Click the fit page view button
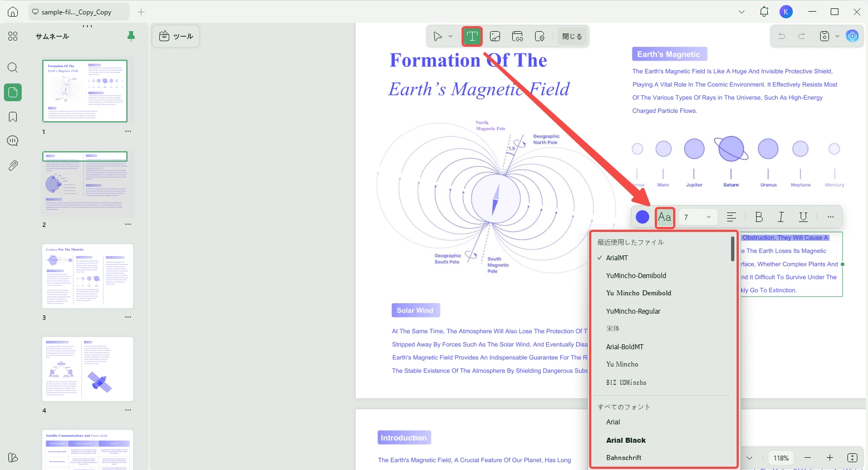Screen dimensions: 868x470 pyautogui.click(x=852, y=458)
